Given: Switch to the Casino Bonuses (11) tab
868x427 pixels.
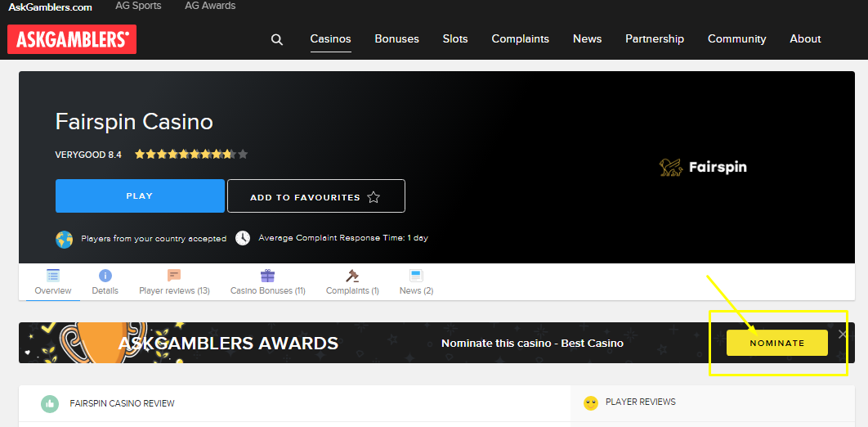Looking at the screenshot, I should click(268, 282).
